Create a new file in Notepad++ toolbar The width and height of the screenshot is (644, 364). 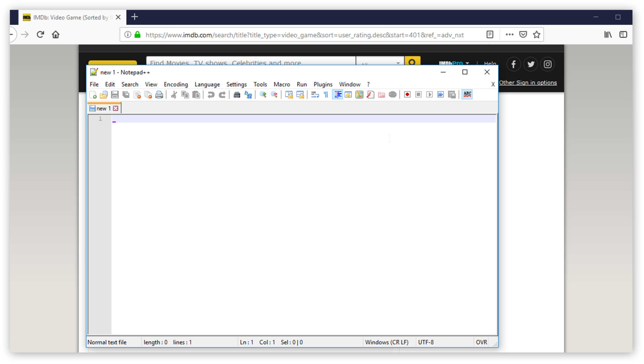coord(93,95)
